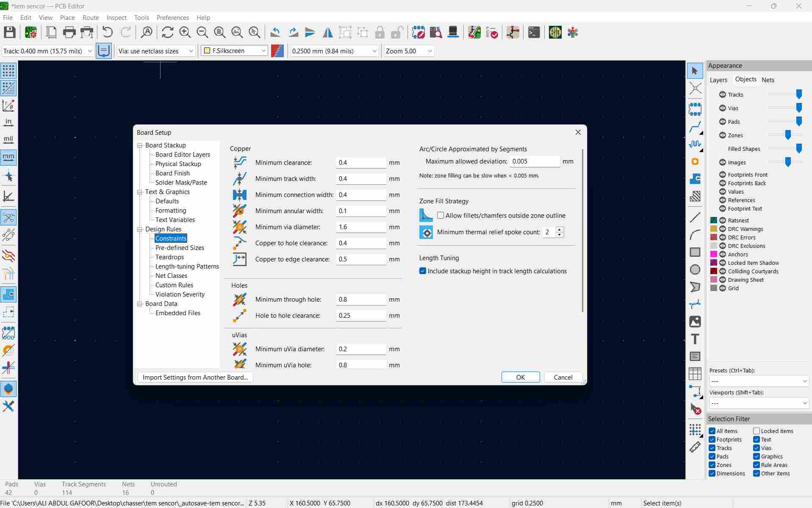The width and height of the screenshot is (812, 508).
Task: Click the Save icon in the toolbar
Action: [9, 32]
